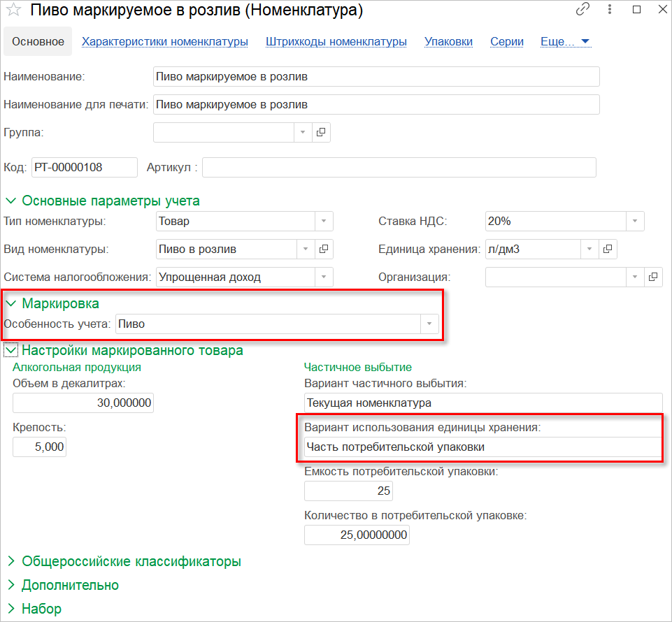Expand the Общероссийские классификаторы section
Viewport: 672px width, 622px height.
(x=12, y=561)
